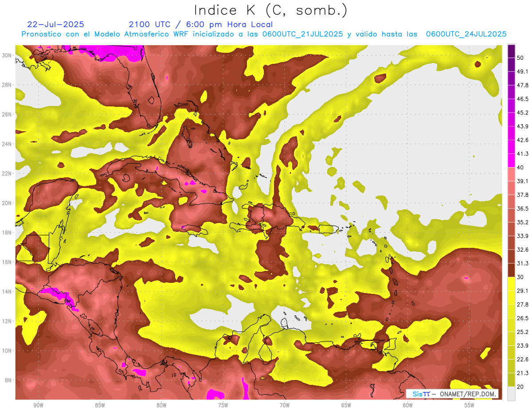Click the '26N' latitude label
This screenshot has height=411, width=532.
7,114
